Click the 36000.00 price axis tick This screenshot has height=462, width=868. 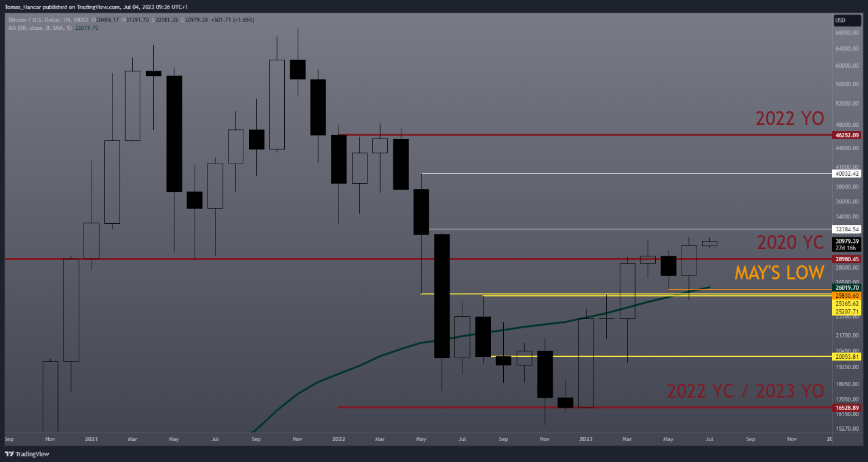coord(847,201)
